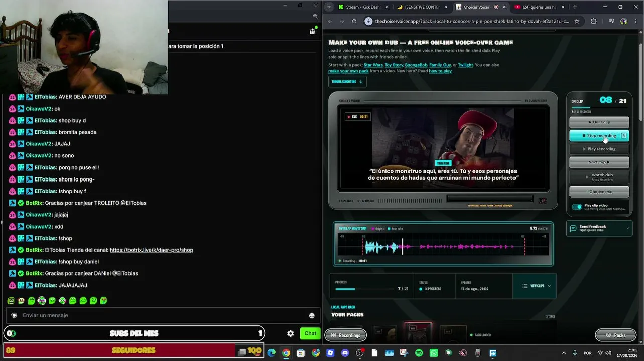Open Microsoft Store from the taskbar
Image resolution: width=644 pixels, height=361 pixels.
click(301, 353)
